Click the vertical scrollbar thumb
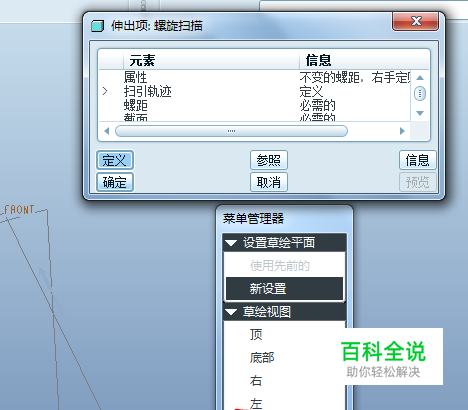Screen dimensions: 468x410 point(420,94)
